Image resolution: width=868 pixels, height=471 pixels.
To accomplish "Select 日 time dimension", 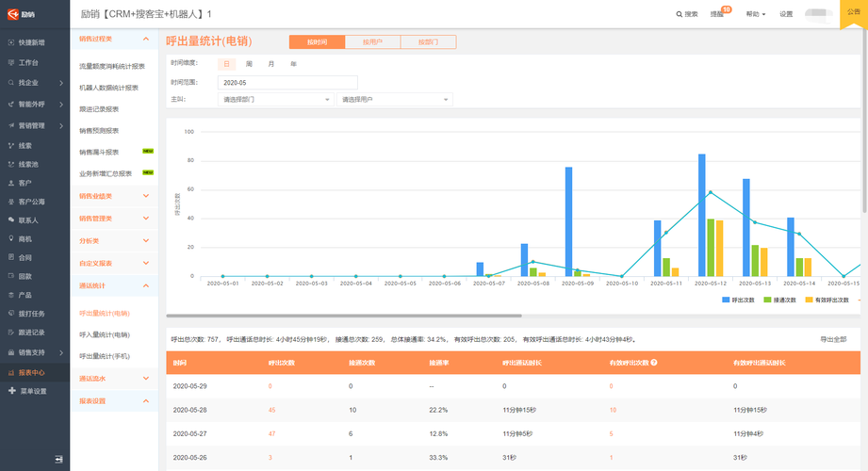I will (226, 64).
